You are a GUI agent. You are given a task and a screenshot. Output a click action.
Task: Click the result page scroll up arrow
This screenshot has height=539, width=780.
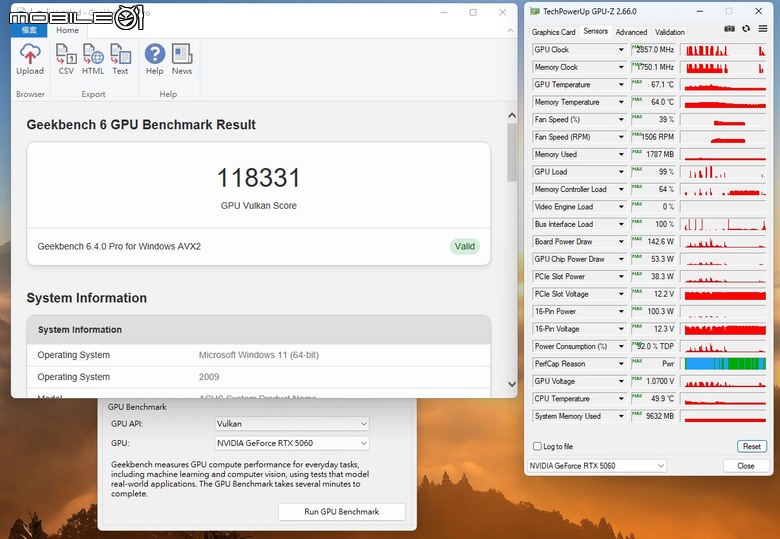click(512, 116)
